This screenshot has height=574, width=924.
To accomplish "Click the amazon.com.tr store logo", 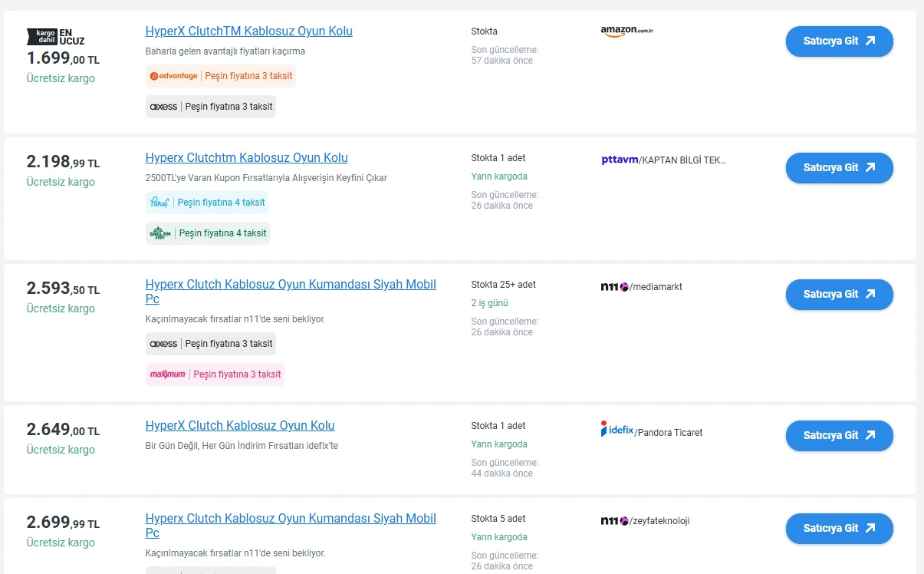I will [626, 31].
